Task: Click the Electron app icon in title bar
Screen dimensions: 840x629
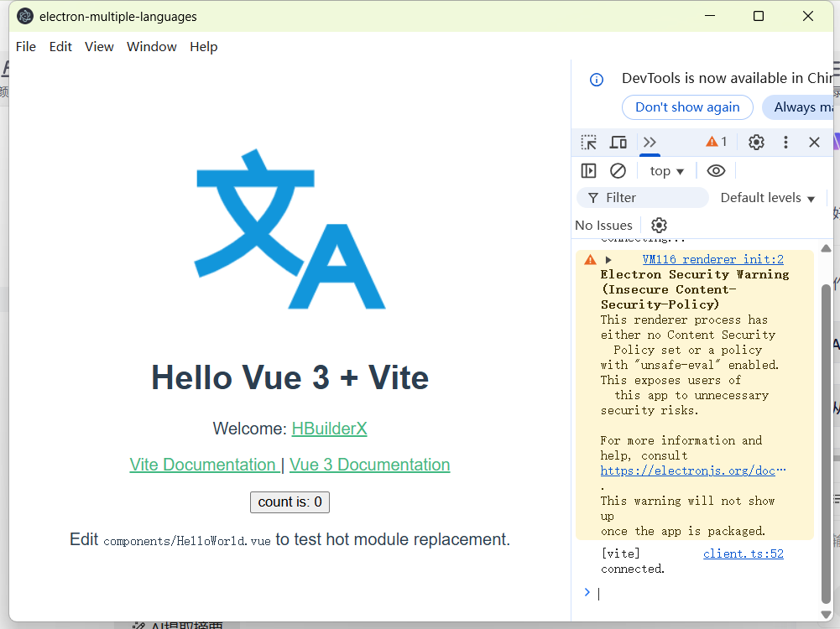Action: coord(25,17)
